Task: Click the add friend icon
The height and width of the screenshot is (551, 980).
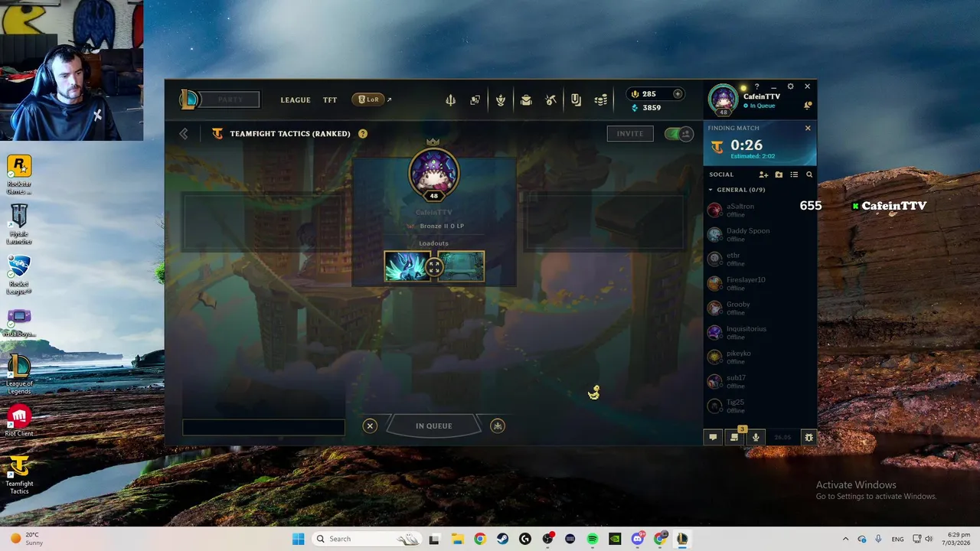Action: point(763,174)
